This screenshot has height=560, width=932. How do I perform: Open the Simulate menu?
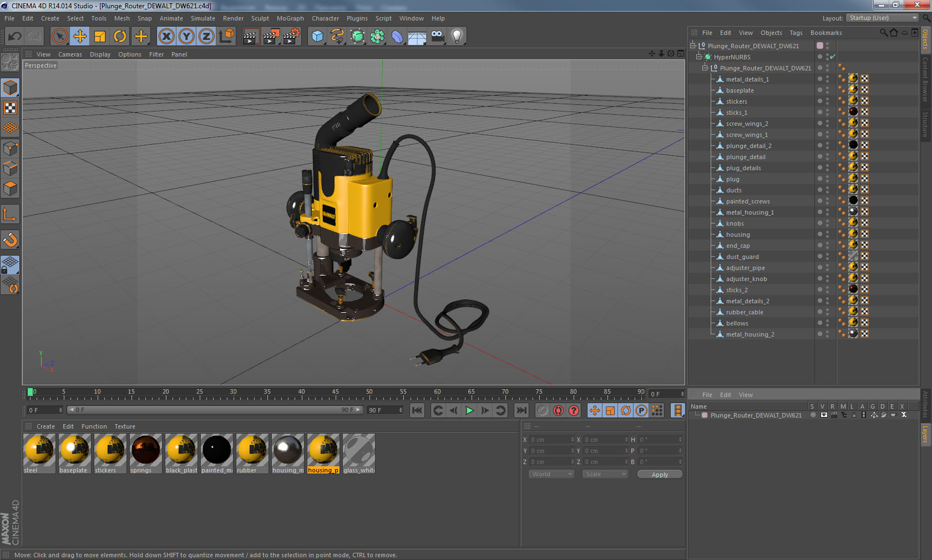(x=202, y=18)
